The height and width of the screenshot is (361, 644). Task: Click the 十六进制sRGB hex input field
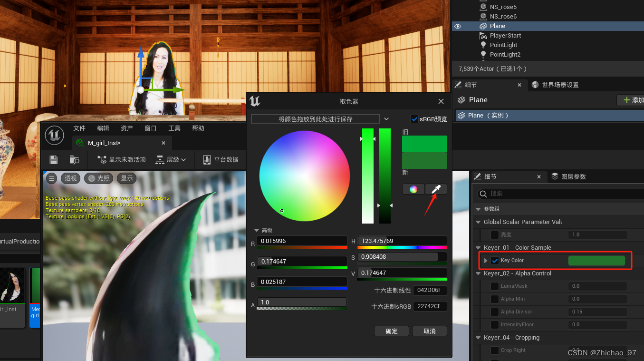pyautogui.click(x=430, y=307)
